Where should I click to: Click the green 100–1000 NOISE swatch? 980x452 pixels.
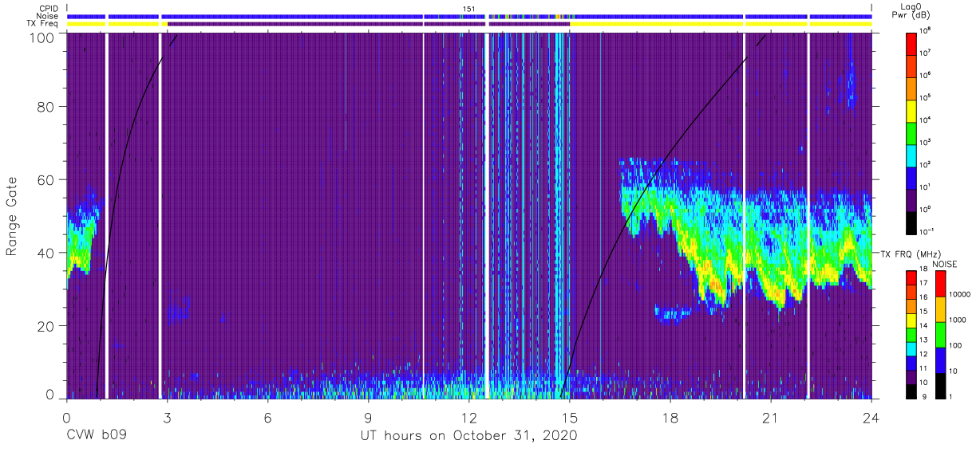point(940,335)
